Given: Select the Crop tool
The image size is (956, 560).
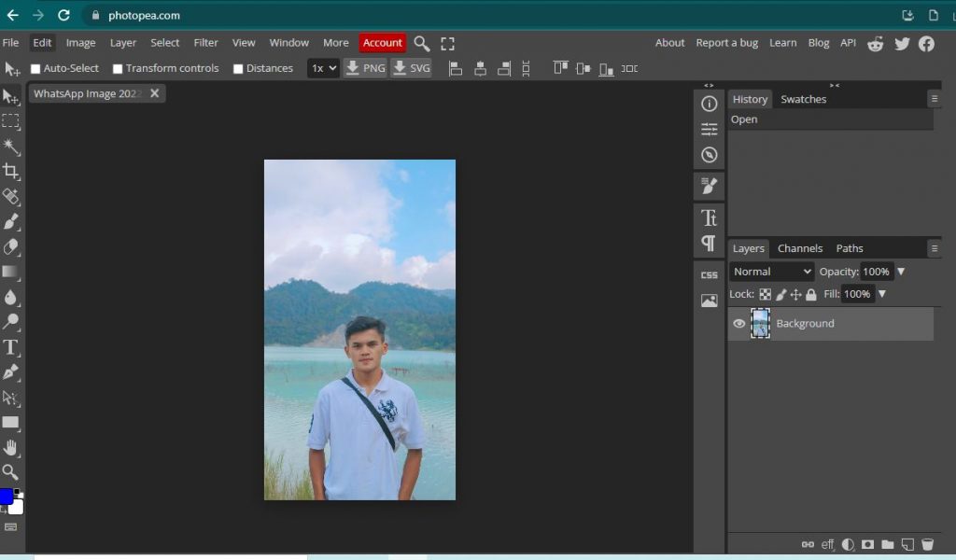Looking at the screenshot, I should pyautogui.click(x=10, y=171).
